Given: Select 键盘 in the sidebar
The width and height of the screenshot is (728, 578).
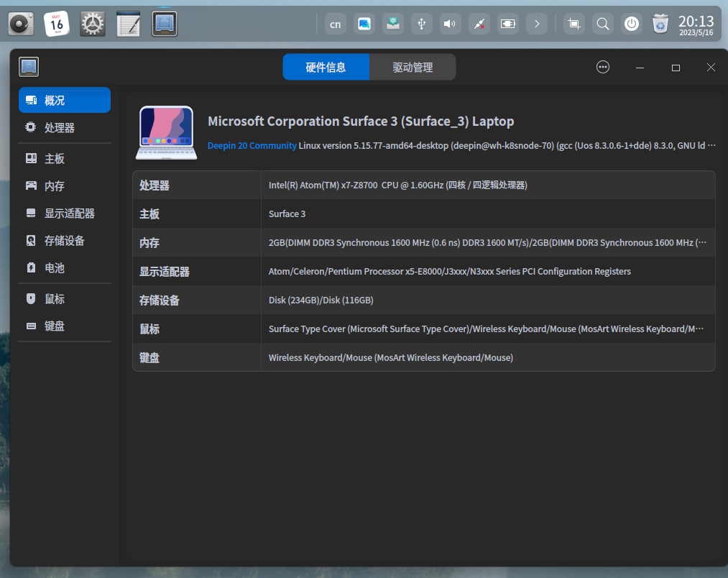Looking at the screenshot, I should [x=65, y=326].
